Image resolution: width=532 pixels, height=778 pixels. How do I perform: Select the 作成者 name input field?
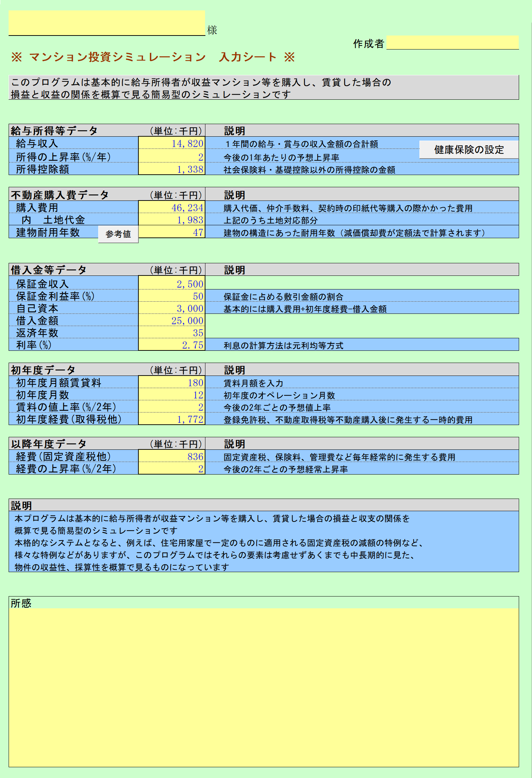pos(452,43)
